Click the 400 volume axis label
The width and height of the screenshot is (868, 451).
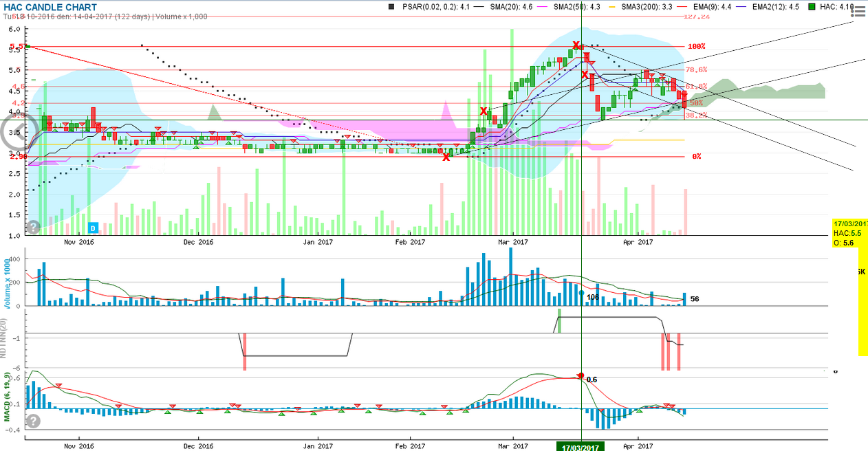(14, 259)
